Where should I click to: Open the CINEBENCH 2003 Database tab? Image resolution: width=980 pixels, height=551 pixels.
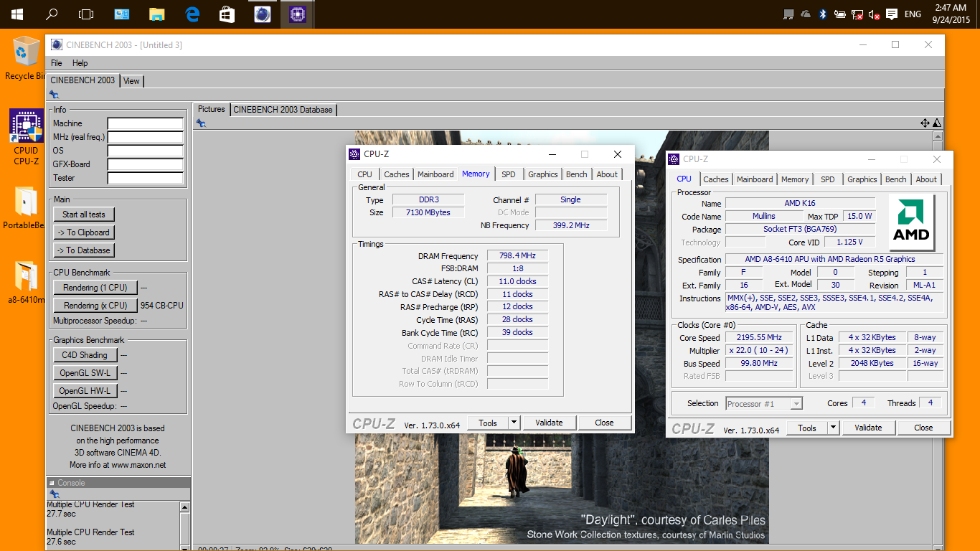click(x=283, y=110)
